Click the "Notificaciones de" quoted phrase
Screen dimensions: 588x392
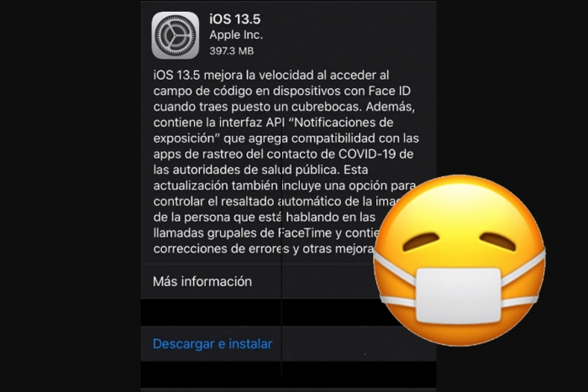tap(340, 123)
